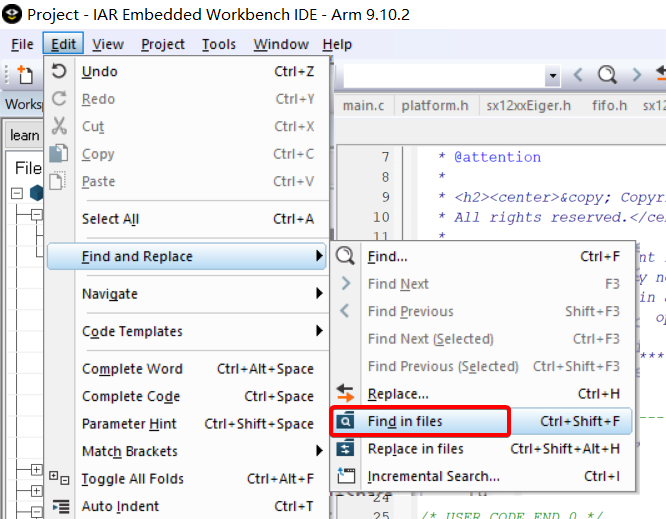Open the Project menu
The height and width of the screenshot is (519, 666).
point(162,44)
